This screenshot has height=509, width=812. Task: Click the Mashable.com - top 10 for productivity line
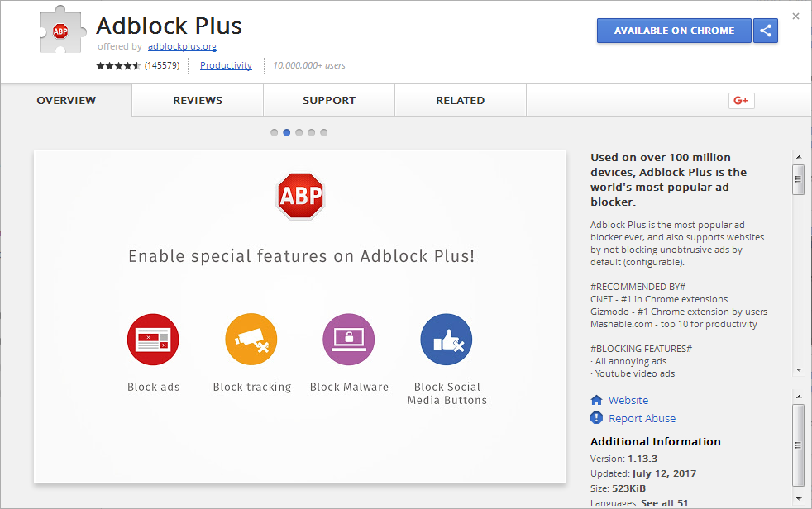pos(674,325)
